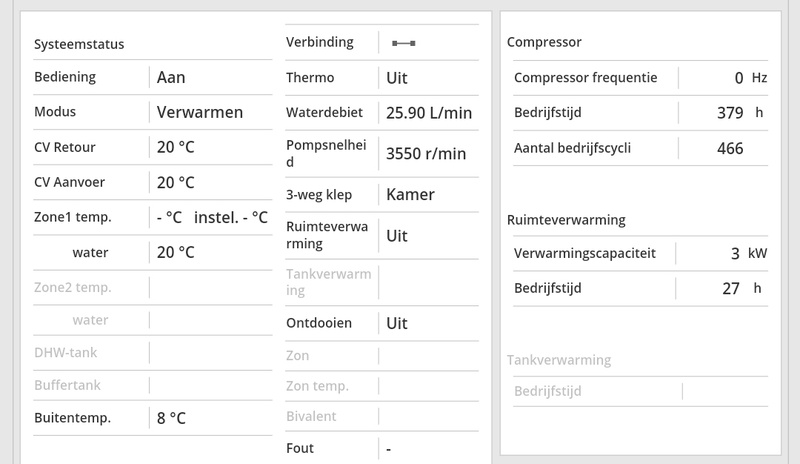The width and height of the screenshot is (800, 464).
Task: Click the Fout value dash
Action: click(x=388, y=448)
